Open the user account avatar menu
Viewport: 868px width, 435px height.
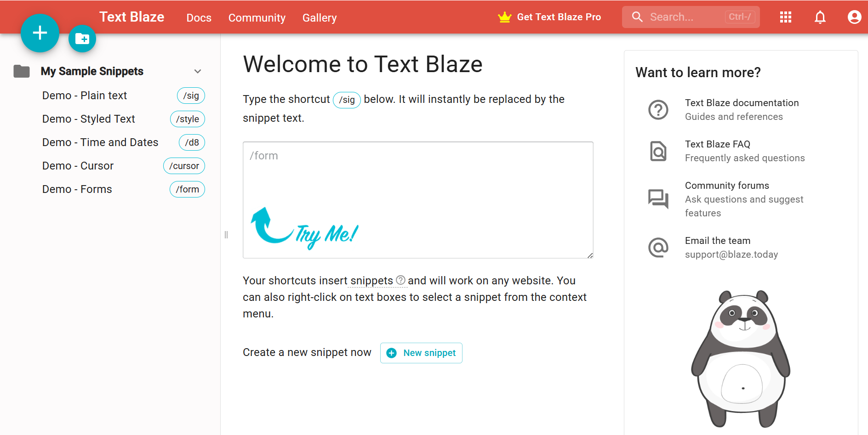pyautogui.click(x=854, y=17)
